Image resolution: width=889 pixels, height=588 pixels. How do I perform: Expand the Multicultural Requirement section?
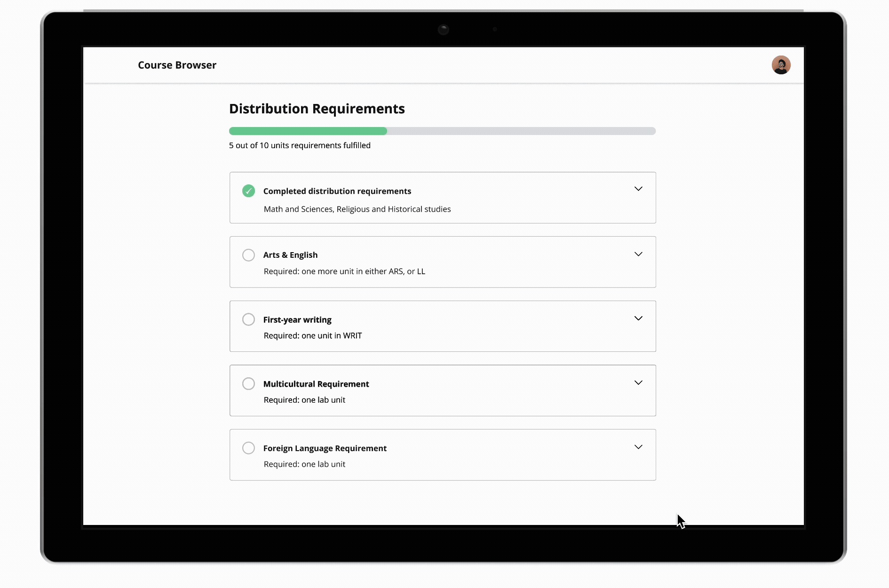coord(638,382)
